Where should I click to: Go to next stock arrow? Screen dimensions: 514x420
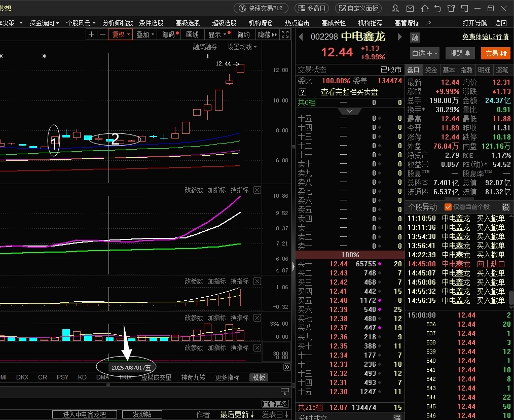point(399,37)
